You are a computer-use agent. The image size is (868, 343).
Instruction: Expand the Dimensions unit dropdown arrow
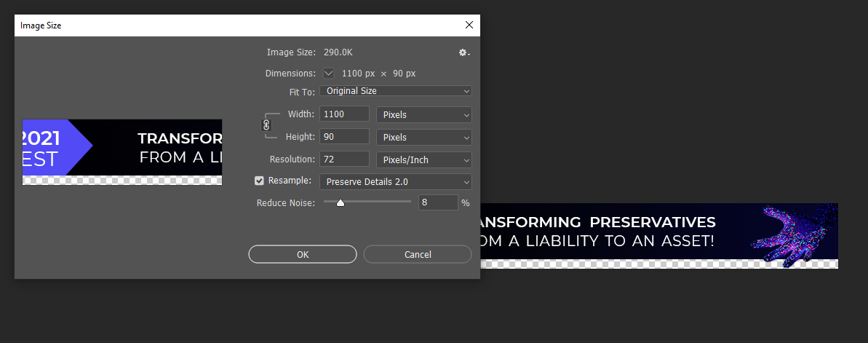coord(329,73)
